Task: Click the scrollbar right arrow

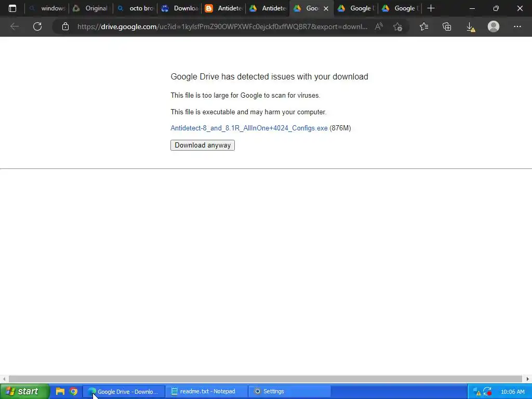Action: 528,379
